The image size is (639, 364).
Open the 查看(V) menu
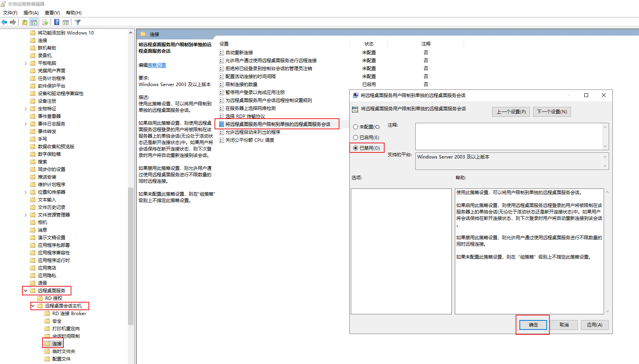[52, 13]
